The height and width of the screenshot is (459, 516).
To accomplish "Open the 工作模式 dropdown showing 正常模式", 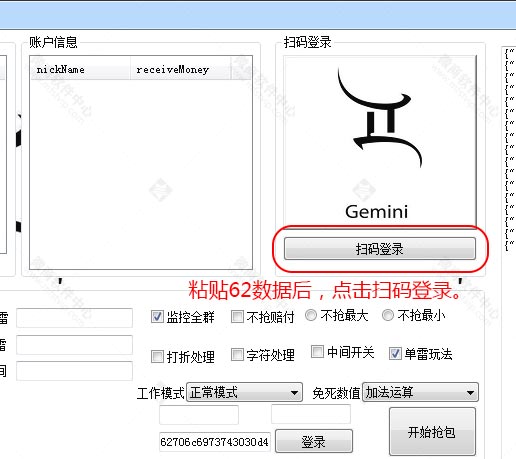I will [244, 392].
